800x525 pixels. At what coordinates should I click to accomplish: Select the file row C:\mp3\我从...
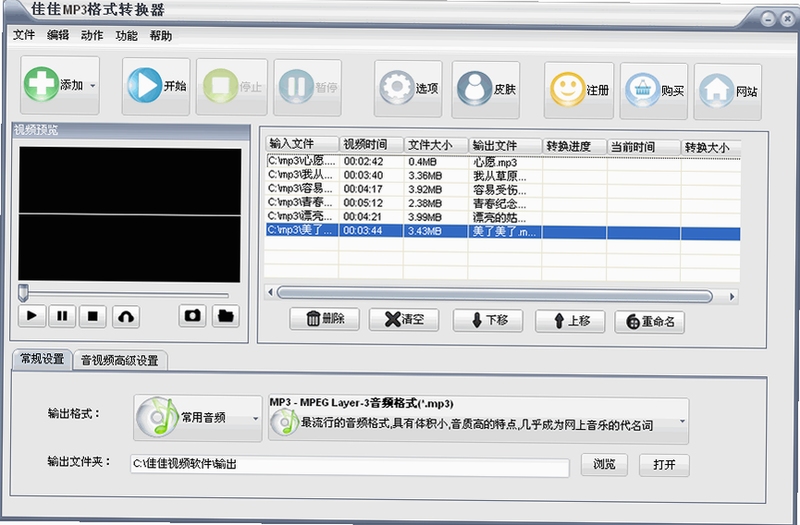503,176
